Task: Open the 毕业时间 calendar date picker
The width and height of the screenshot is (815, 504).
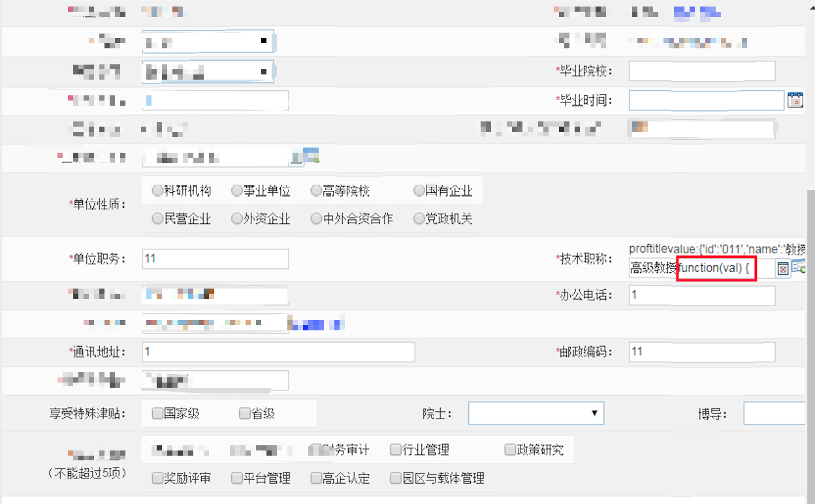Action: [x=795, y=100]
